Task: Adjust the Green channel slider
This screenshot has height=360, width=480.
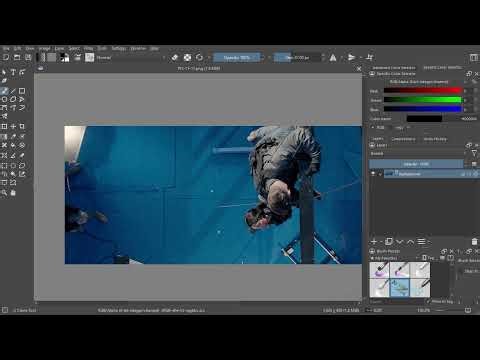Action: [423, 100]
